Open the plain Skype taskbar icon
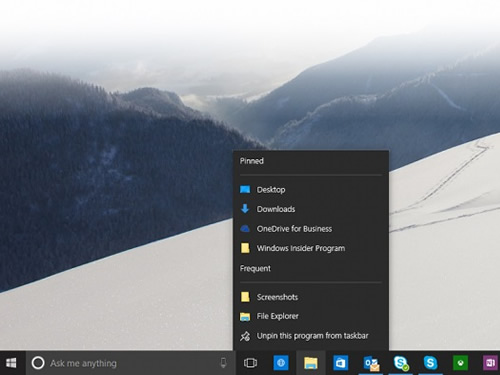This screenshot has width=500, height=375. click(x=430, y=363)
